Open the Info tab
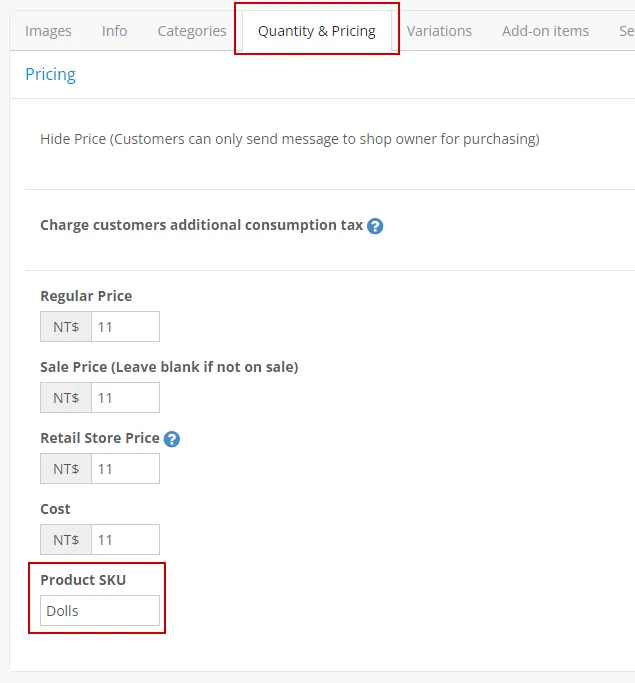Image resolution: width=635 pixels, height=683 pixels. (114, 31)
